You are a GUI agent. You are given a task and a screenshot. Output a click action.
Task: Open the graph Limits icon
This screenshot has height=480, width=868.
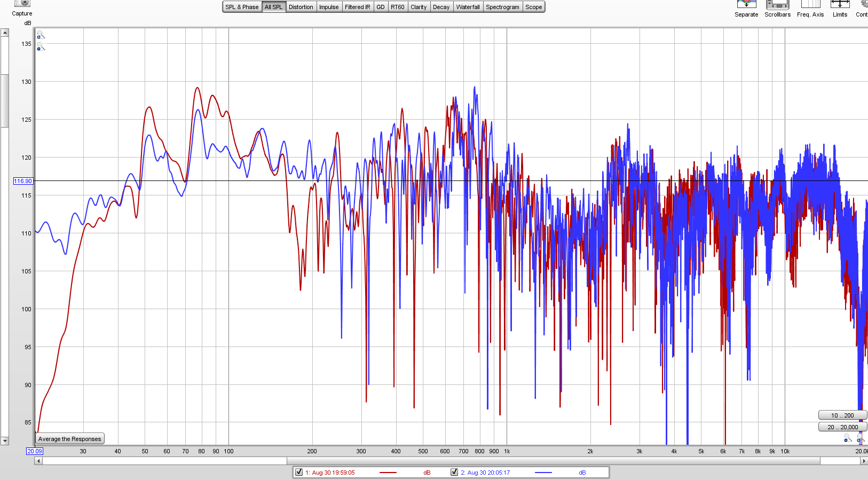(x=840, y=5)
